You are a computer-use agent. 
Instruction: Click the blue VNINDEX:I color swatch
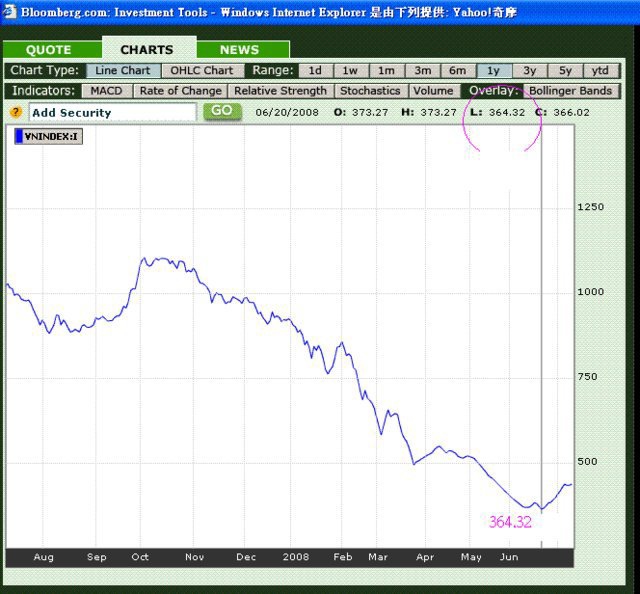[19, 136]
